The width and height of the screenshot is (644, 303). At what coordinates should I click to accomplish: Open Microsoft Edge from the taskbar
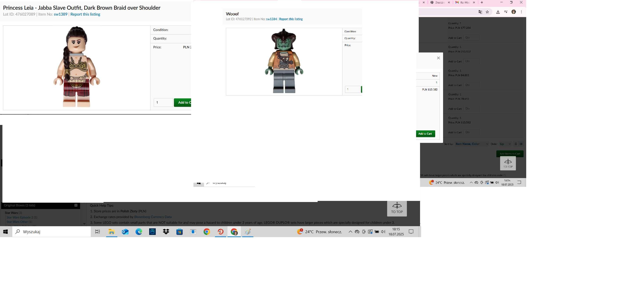(x=139, y=232)
